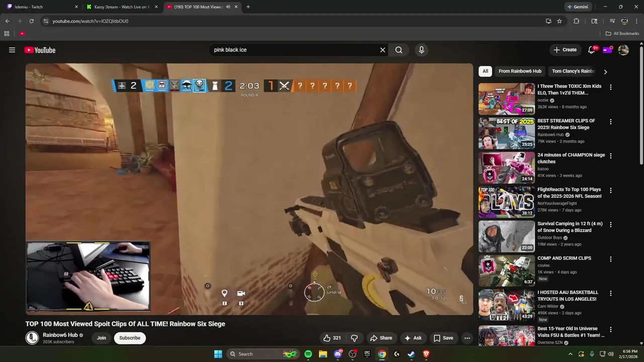The height and width of the screenshot is (362, 644).
Task: Open Epic Games Launcher from taskbar
Action: [367, 354]
